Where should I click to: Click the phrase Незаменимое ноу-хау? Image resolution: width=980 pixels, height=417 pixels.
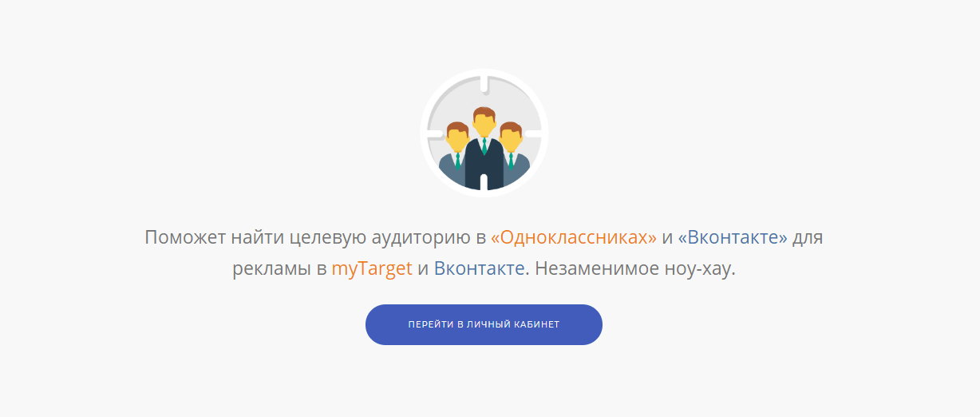[635, 268]
